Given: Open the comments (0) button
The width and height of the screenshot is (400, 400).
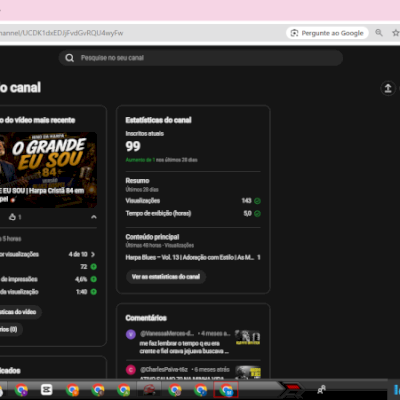Looking at the screenshot, I should coord(9,329).
